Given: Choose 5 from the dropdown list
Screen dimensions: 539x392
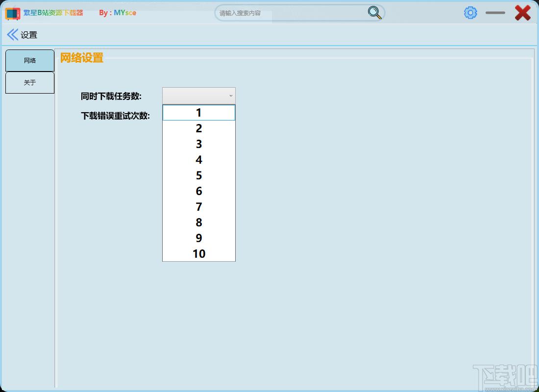Looking at the screenshot, I should 198,175.
